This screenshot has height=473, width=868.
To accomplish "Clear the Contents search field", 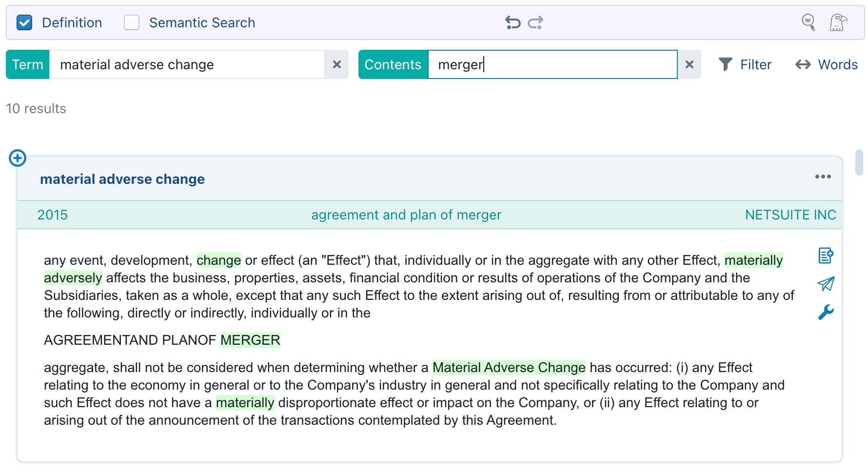I will click(x=689, y=64).
